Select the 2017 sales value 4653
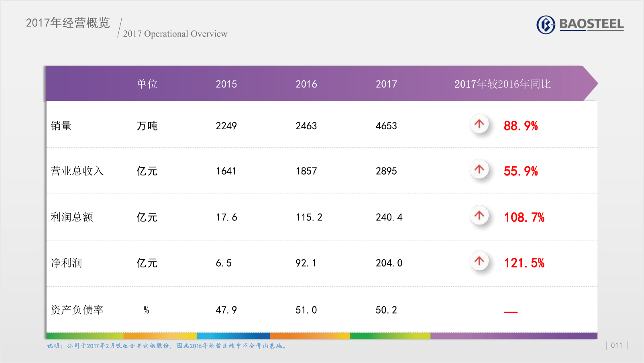The height and width of the screenshot is (363, 644). tap(386, 126)
